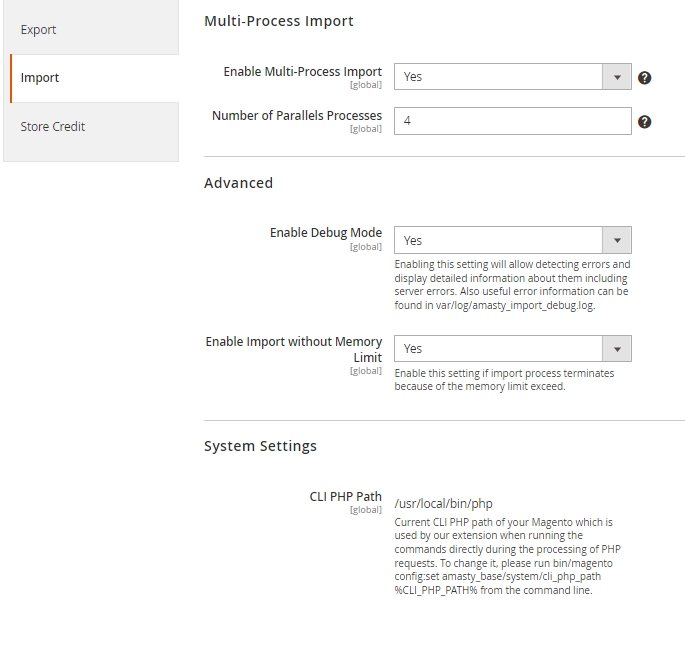Click the Number of Parallels Processes label
685x646 pixels.
click(x=297, y=116)
